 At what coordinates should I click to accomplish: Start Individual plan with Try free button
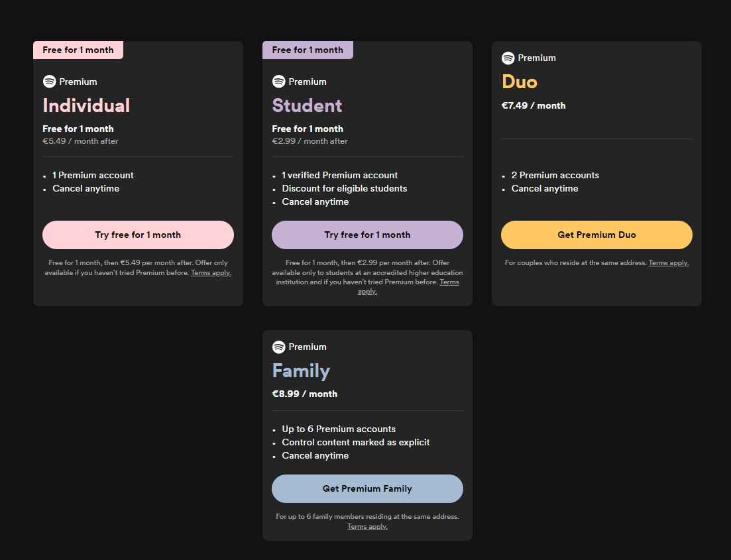pos(138,235)
